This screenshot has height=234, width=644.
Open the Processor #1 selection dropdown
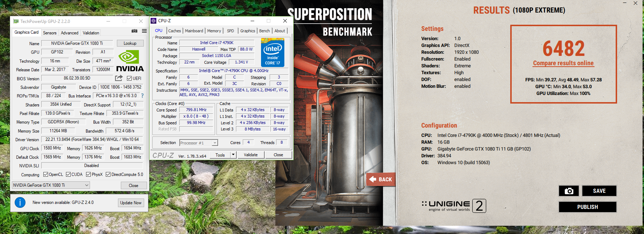[199, 143]
